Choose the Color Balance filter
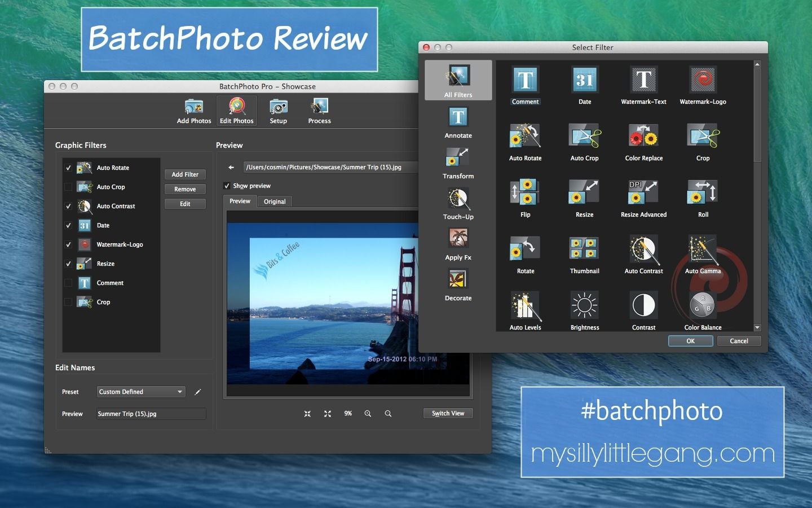This screenshot has width=812, height=508. 703,311
